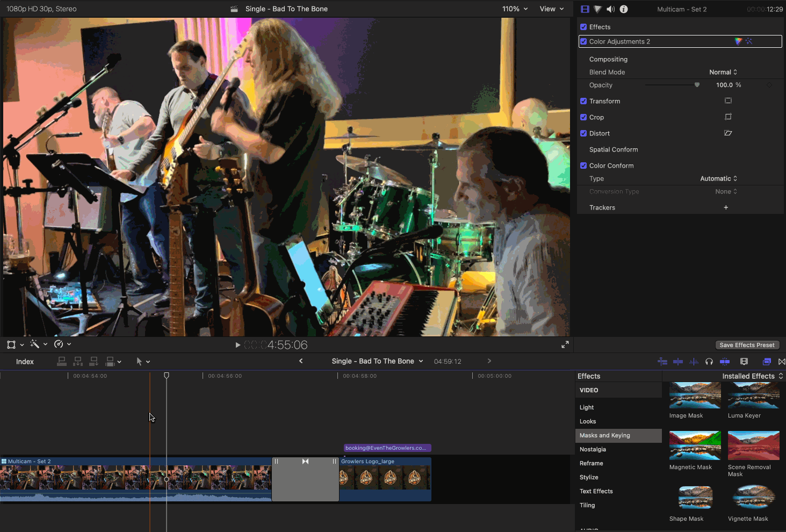This screenshot has width=786, height=532.
Task: Open the timeline Index button
Action: (x=25, y=362)
